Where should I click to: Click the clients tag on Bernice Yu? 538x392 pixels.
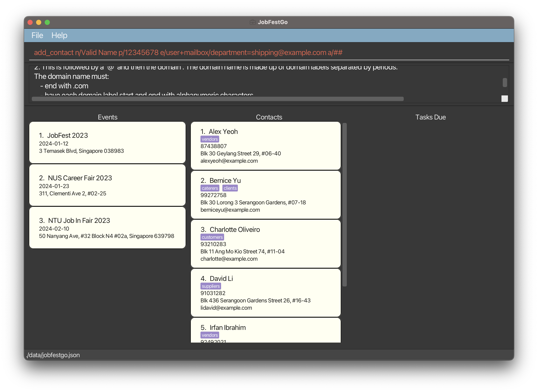[230, 188]
